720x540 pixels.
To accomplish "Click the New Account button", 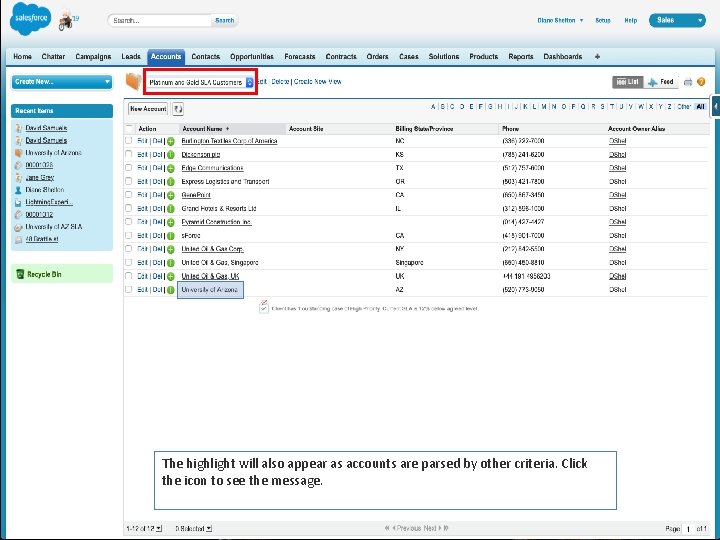I will tap(148, 109).
